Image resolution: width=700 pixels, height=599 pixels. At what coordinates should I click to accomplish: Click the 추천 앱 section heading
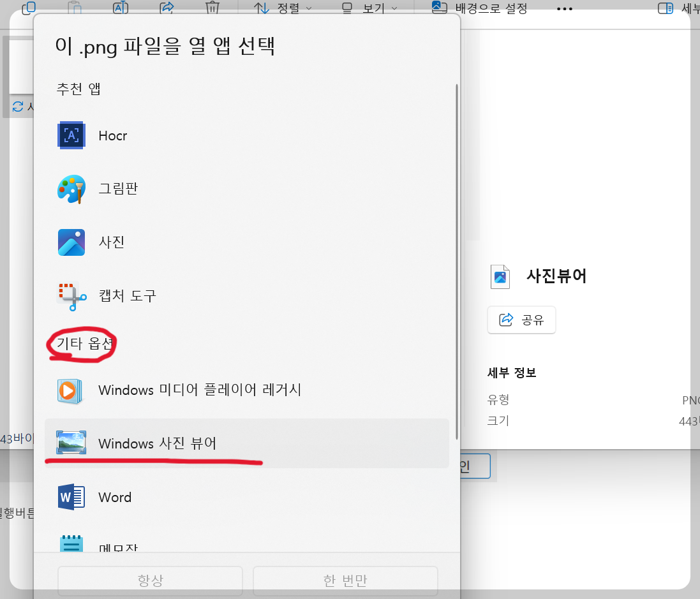pyautogui.click(x=78, y=89)
